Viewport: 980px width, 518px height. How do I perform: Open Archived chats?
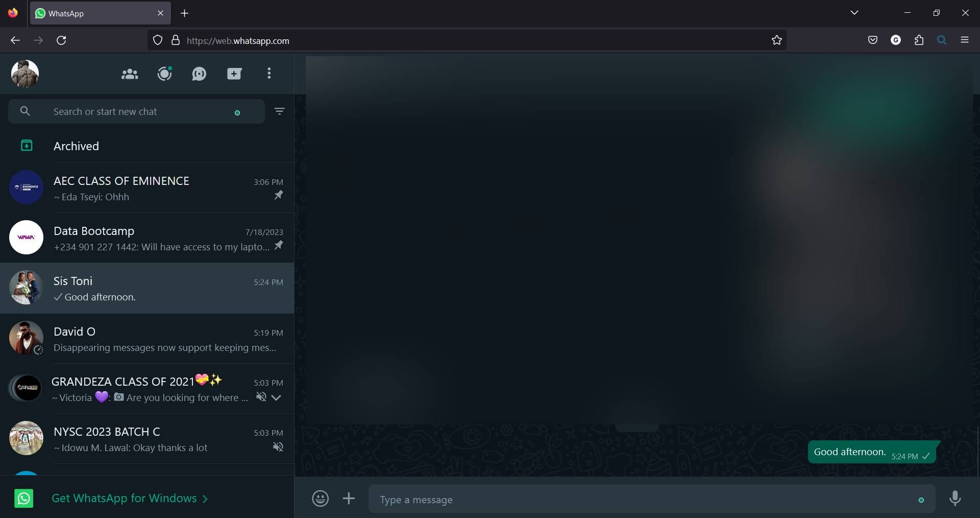tap(76, 146)
